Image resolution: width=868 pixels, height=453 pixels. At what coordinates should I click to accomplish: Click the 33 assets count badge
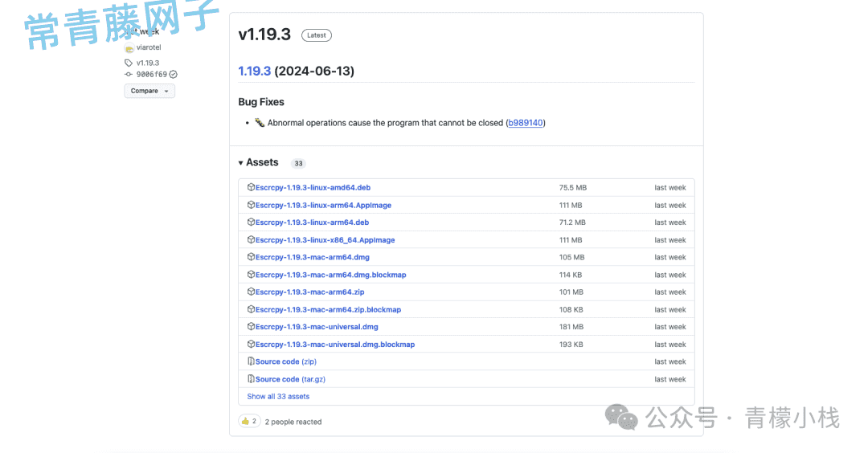(x=298, y=164)
